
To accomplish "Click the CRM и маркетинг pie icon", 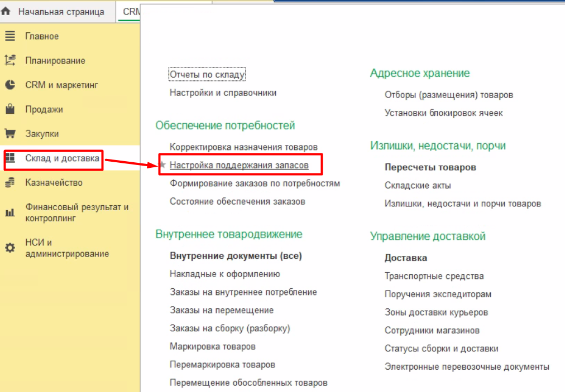I will (9, 85).
